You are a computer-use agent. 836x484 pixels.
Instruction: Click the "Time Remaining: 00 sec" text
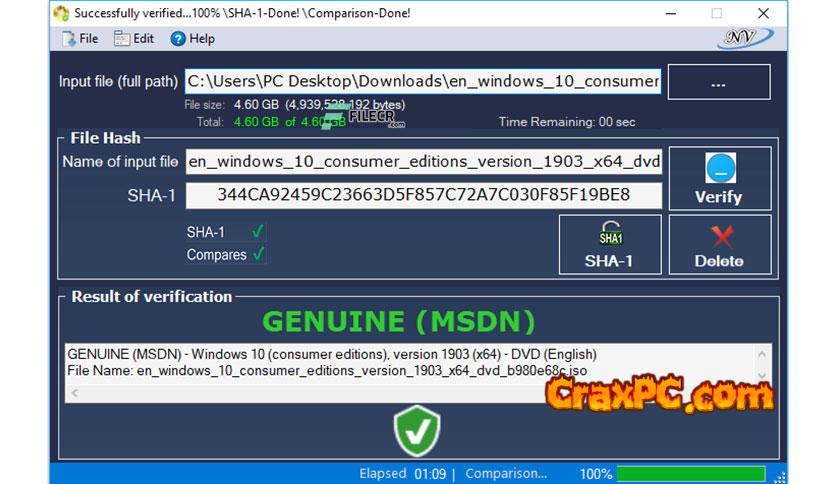tap(567, 122)
